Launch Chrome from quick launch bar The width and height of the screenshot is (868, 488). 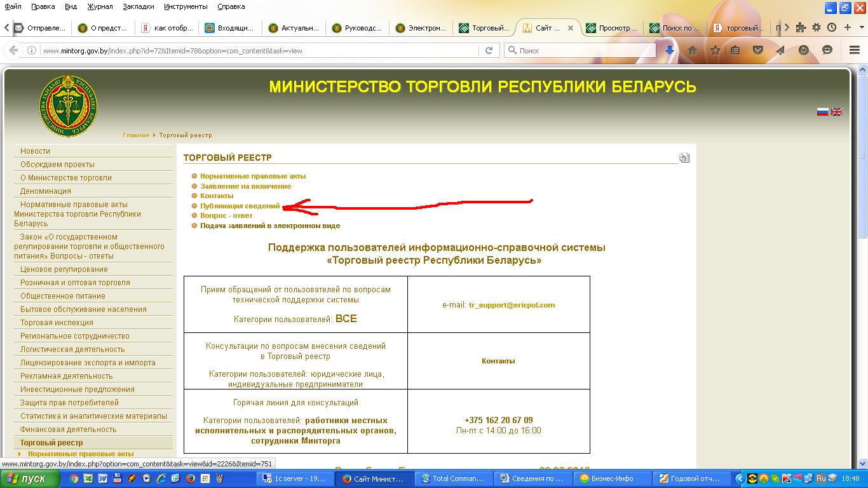(x=73, y=478)
